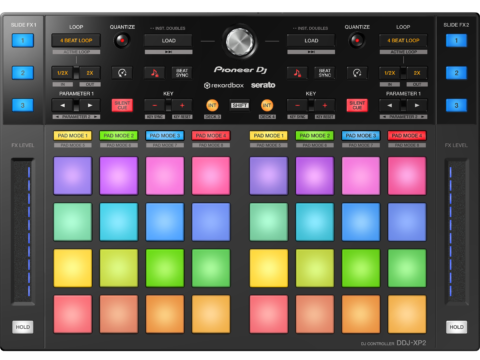Click the left deck Key plus button

182,105
